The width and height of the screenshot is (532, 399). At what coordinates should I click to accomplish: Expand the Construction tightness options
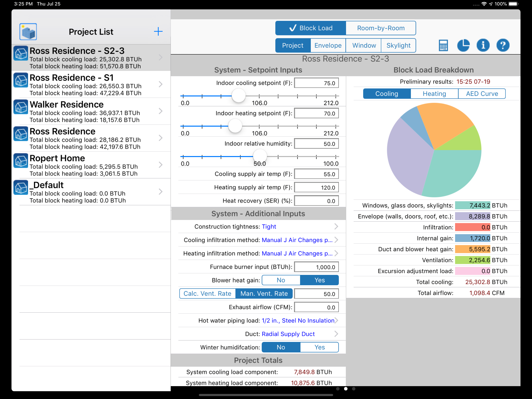pyautogui.click(x=336, y=226)
